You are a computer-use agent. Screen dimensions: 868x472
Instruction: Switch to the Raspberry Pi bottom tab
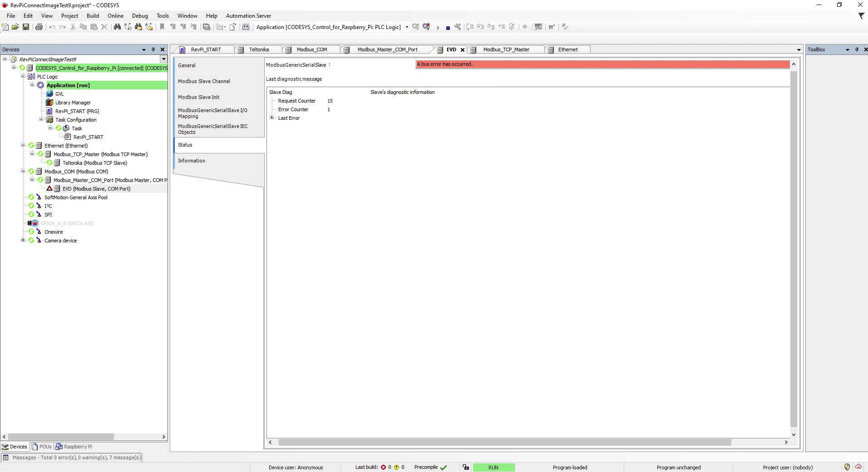tap(74, 447)
